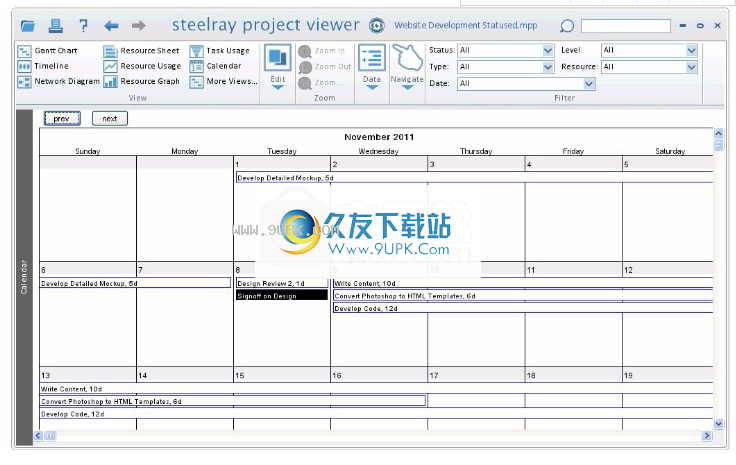Click the search magnifier icon
The image size is (736, 465).
pyautogui.click(x=567, y=26)
